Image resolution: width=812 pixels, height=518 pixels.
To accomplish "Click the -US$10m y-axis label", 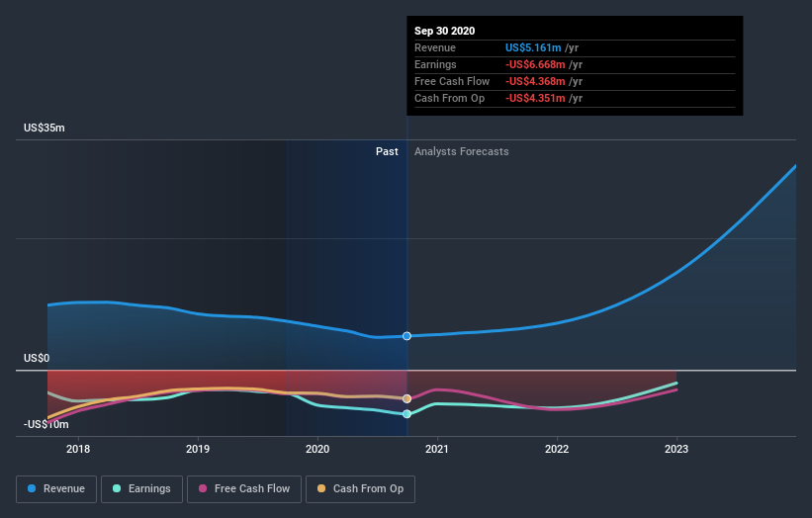I will tap(46, 424).
